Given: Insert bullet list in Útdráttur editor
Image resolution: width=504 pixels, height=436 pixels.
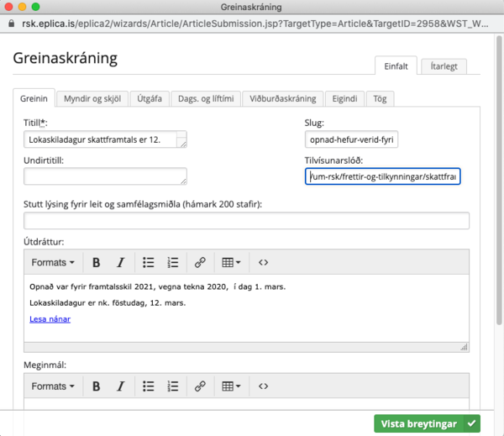Looking at the screenshot, I should click(149, 262).
